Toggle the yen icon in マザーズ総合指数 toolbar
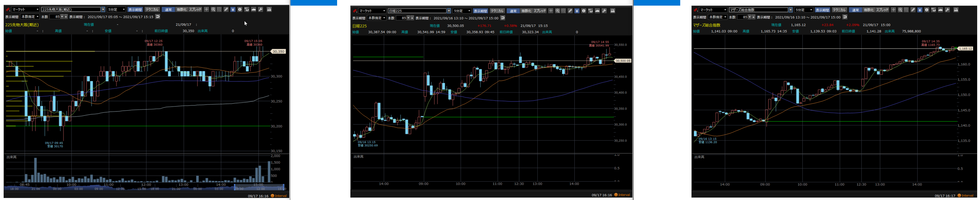The width and height of the screenshot is (980, 200). (x=919, y=10)
